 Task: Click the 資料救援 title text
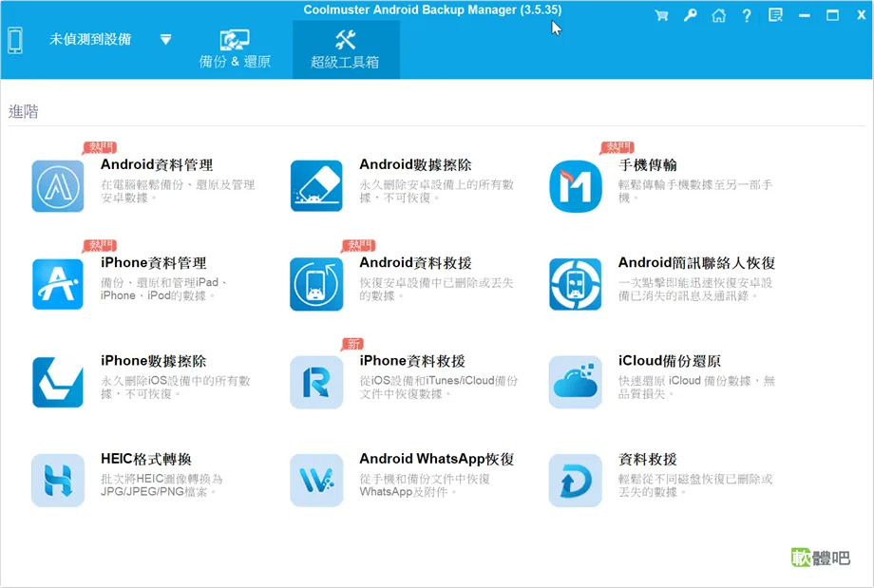(x=647, y=459)
